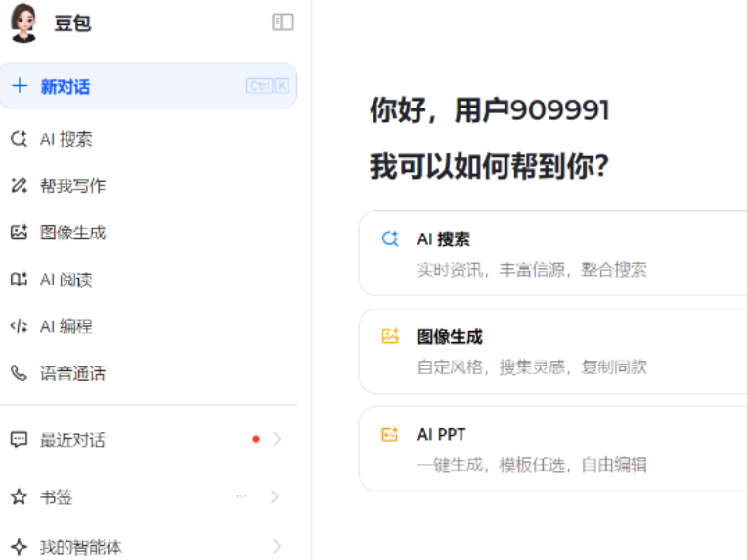Click the 我可以如何帮到你? heading
Viewport: 747px width, 560px height.
tap(489, 166)
